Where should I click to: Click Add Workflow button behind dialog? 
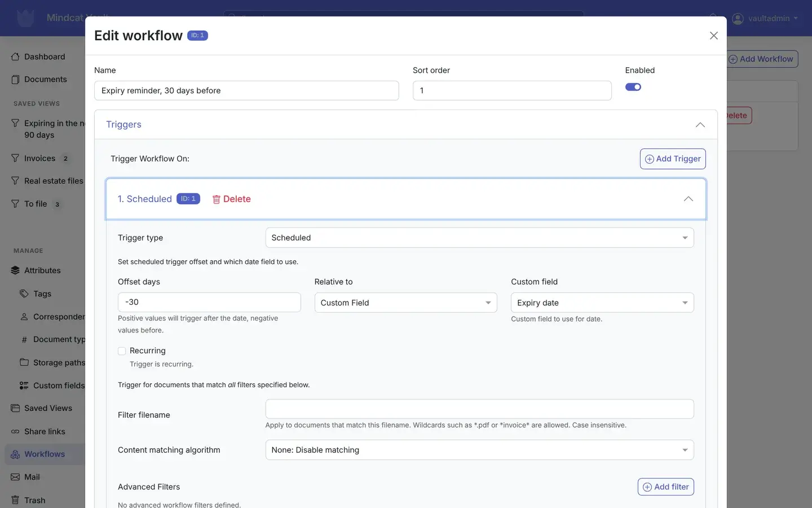(x=762, y=59)
